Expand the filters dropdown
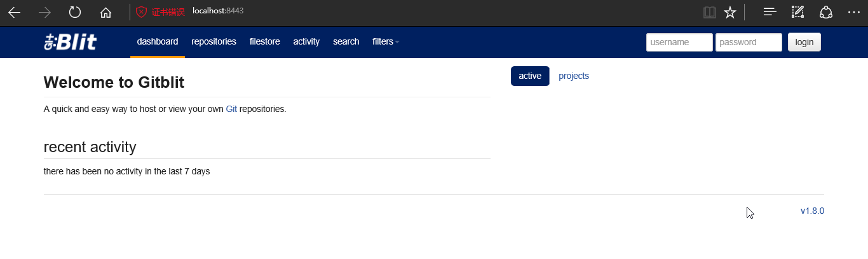Viewport: 868px width, 259px height. 386,41
